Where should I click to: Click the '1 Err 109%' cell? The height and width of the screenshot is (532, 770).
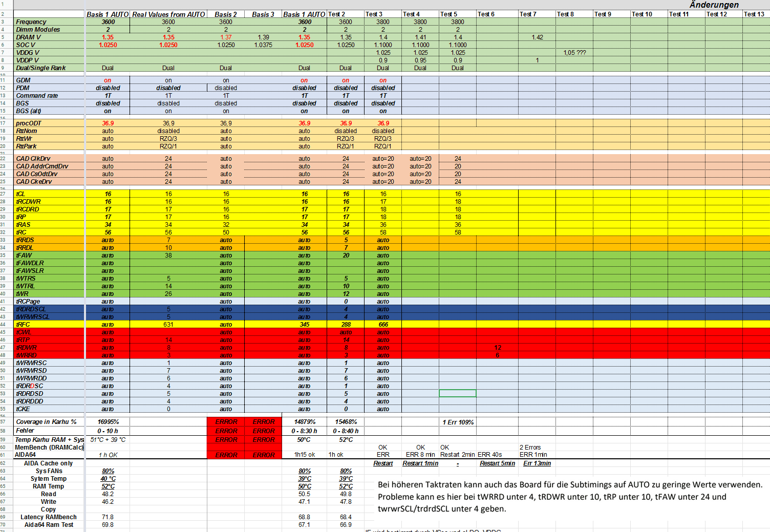point(458,422)
